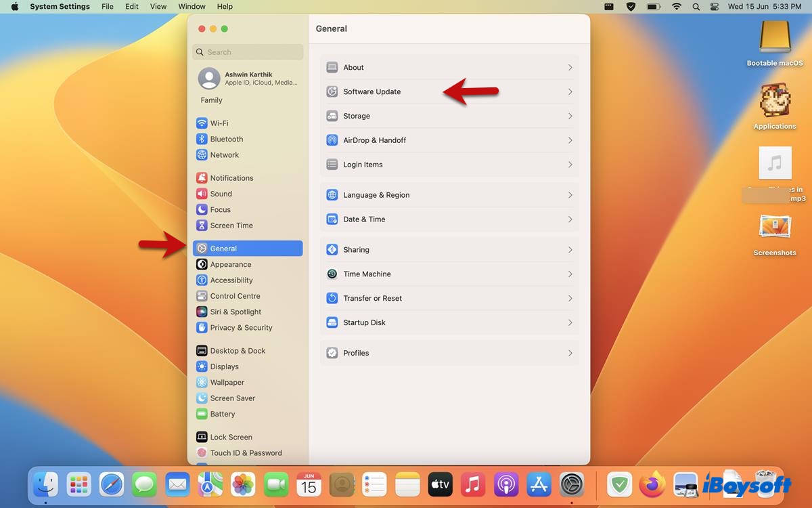Open Displays settings
Screen dimensions: 812x508
point(225,366)
